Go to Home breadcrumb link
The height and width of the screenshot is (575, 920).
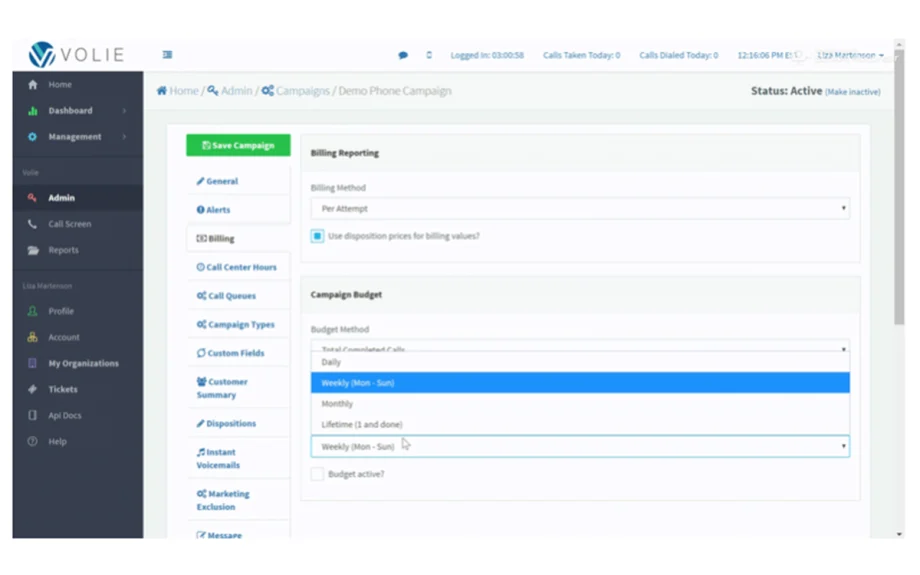click(184, 90)
